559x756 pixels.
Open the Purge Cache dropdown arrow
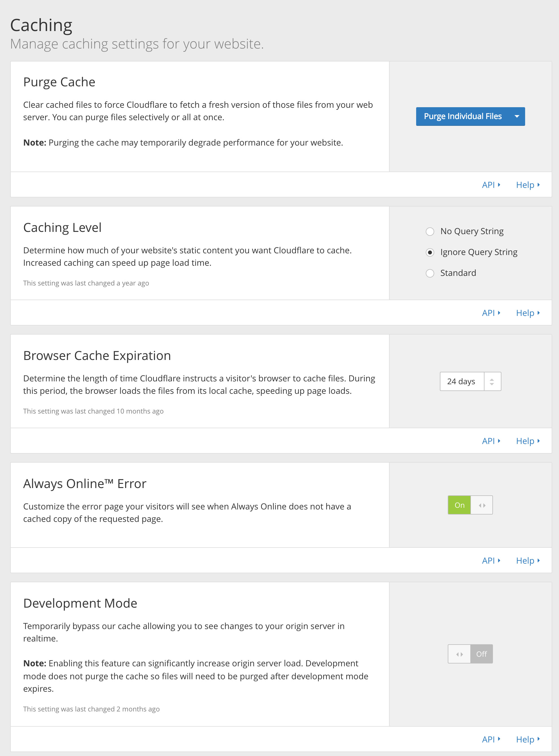click(x=517, y=116)
